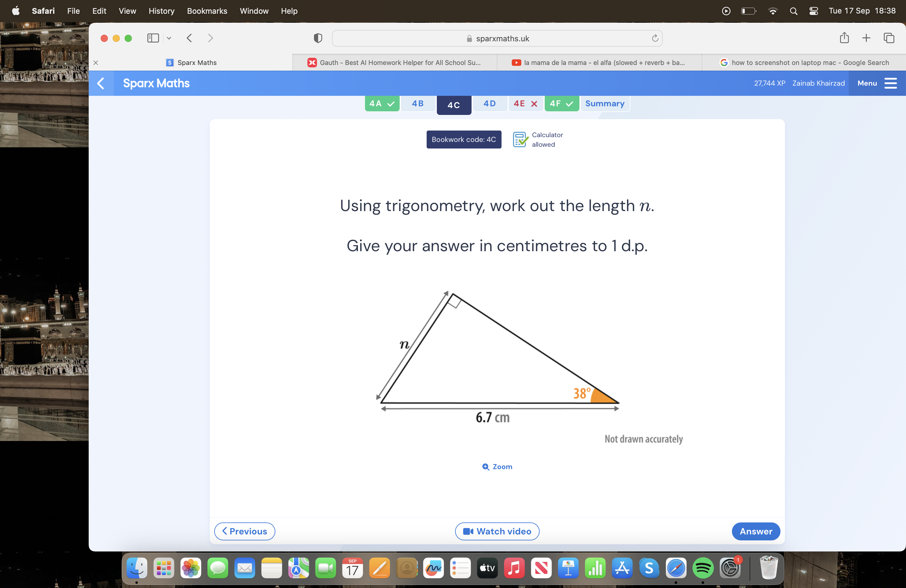906x588 pixels.
Task: Select question tab 4B
Action: coord(418,104)
